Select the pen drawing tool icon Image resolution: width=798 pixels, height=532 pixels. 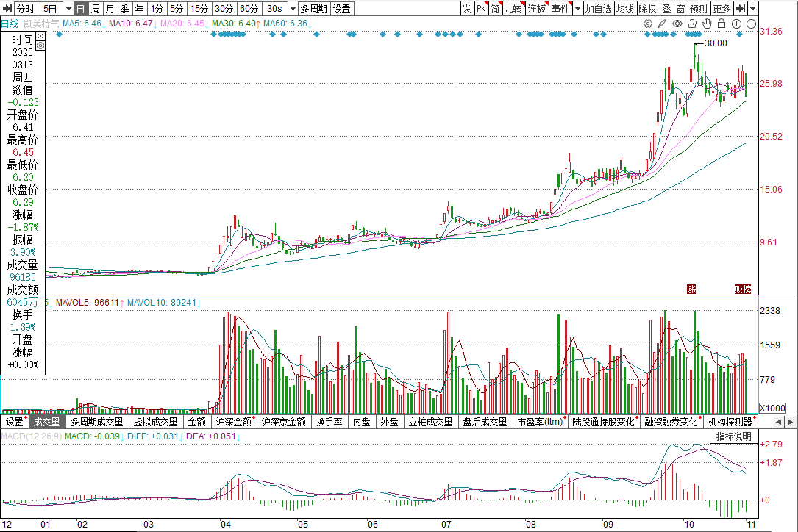click(x=661, y=24)
